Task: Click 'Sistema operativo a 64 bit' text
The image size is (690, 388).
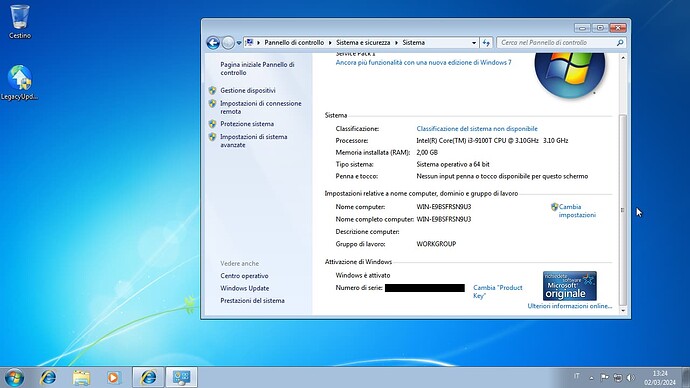Action: 453,164
